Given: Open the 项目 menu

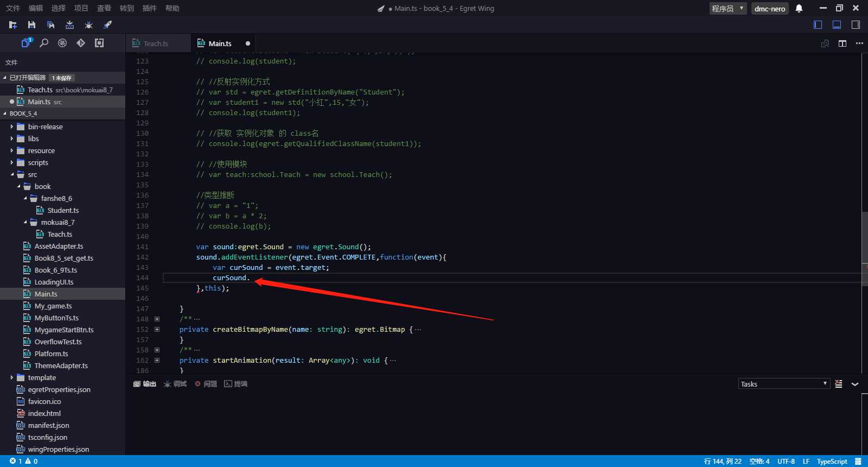Looking at the screenshot, I should pos(81,8).
